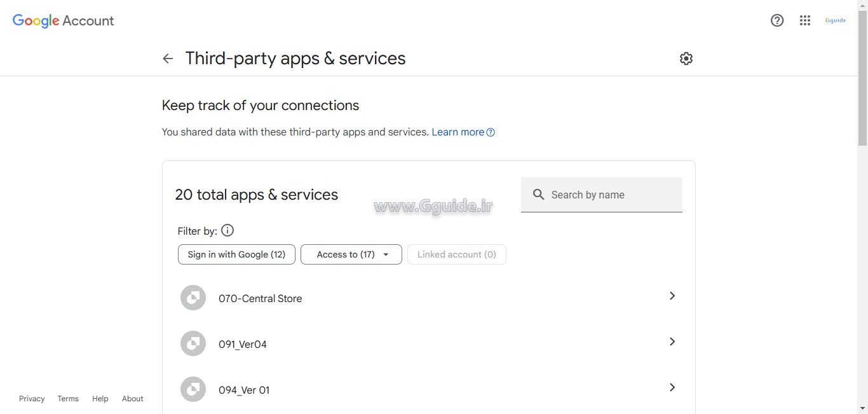Open the settings gear icon
868x414 pixels.
(686, 59)
